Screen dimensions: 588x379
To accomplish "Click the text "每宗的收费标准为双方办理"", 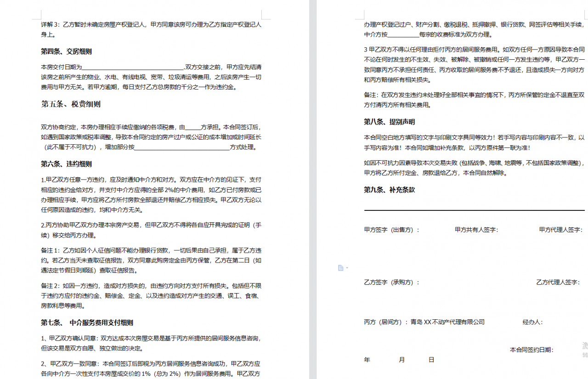I will tap(455, 34).
